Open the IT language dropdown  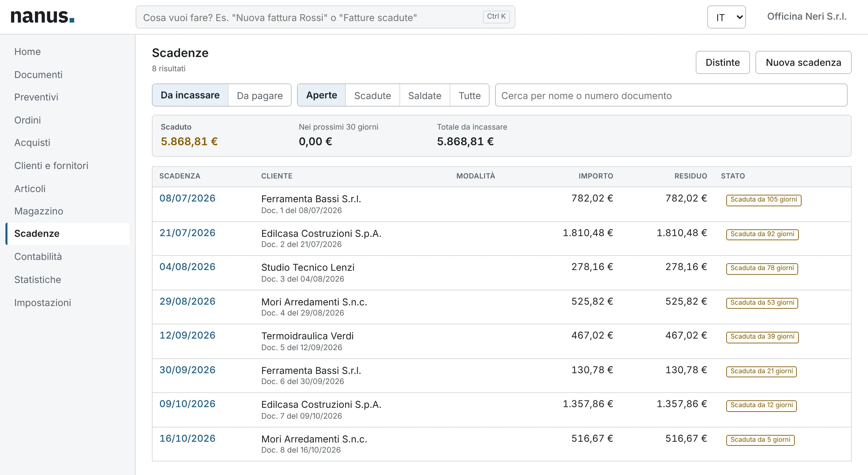[x=726, y=17]
